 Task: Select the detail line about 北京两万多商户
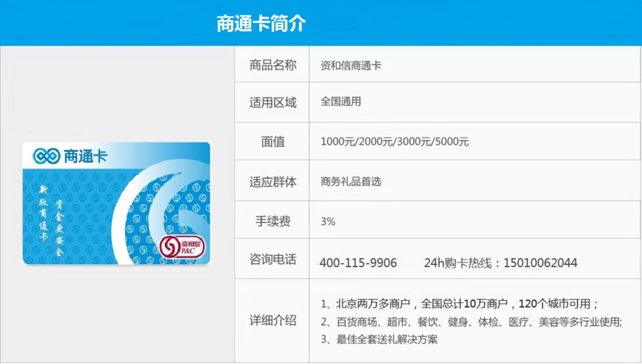coord(459,304)
